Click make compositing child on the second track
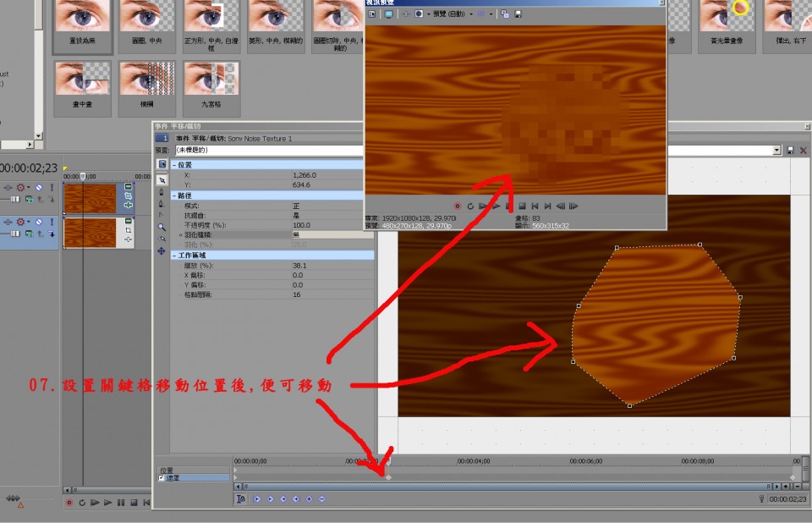The width and height of the screenshot is (812, 523). click(52, 234)
